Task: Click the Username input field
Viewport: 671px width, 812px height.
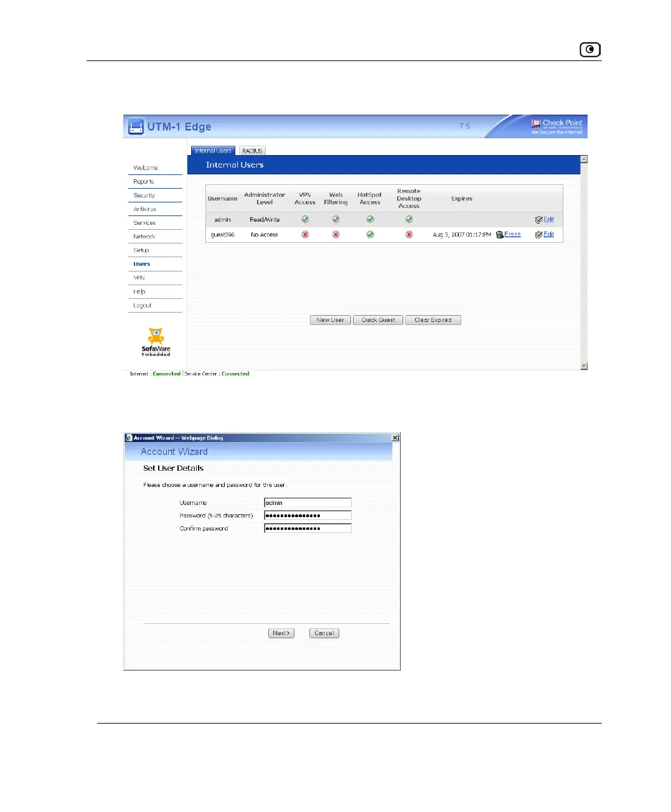Action: point(307,503)
